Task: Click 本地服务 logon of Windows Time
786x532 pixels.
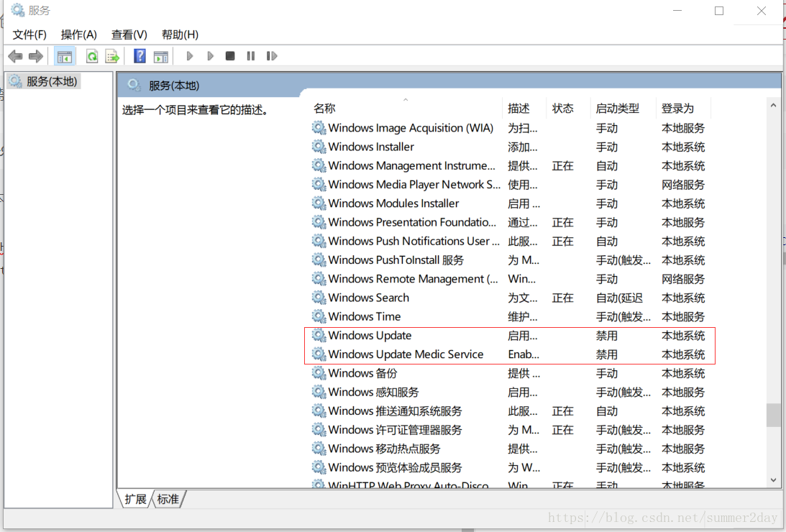Action: tap(683, 316)
